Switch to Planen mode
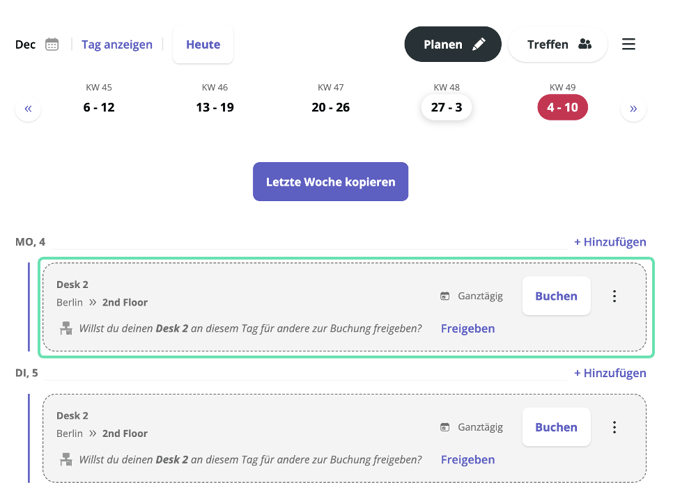 tap(453, 44)
